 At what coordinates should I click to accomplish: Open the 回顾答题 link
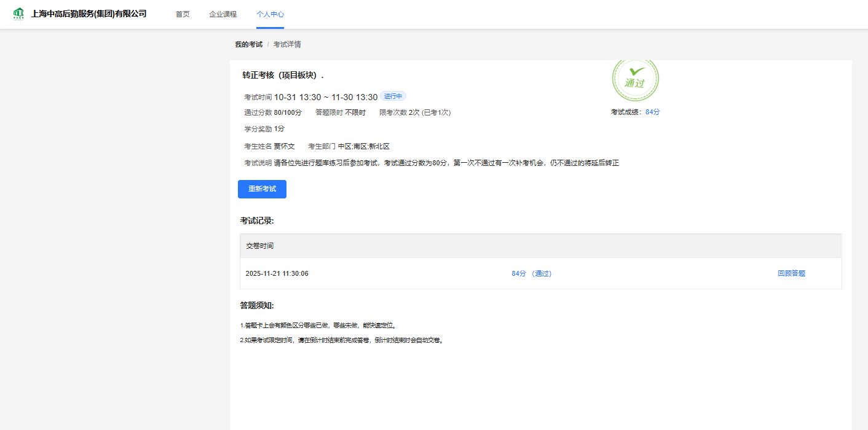(x=791, y=273)
